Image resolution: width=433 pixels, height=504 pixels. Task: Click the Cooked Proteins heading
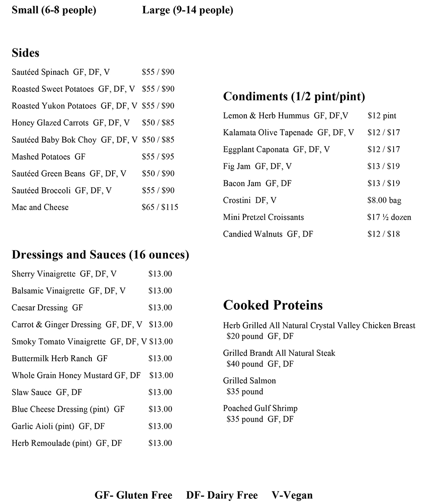tap(273, 305)
